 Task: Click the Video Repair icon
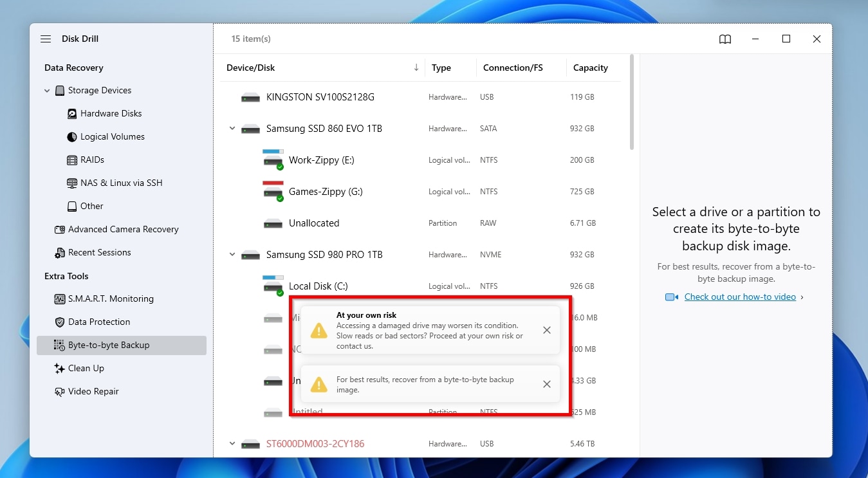[x=60, y=392]
